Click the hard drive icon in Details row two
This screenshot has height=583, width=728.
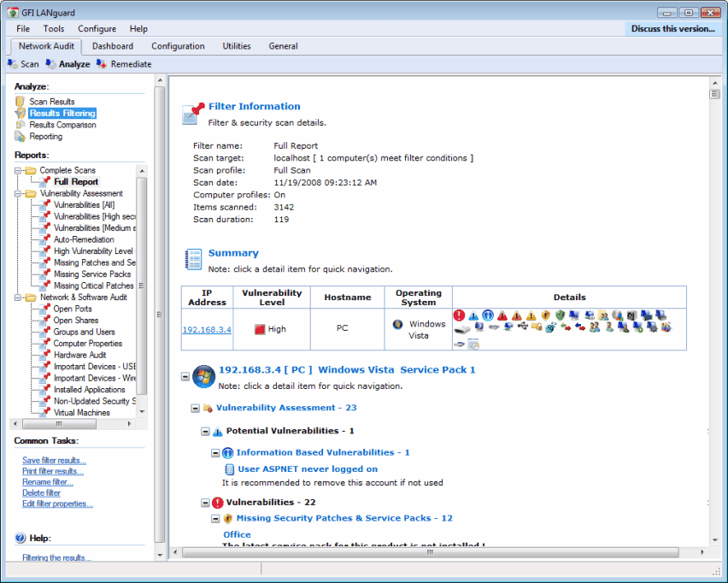pyautogui.click(x=462, y=329)
